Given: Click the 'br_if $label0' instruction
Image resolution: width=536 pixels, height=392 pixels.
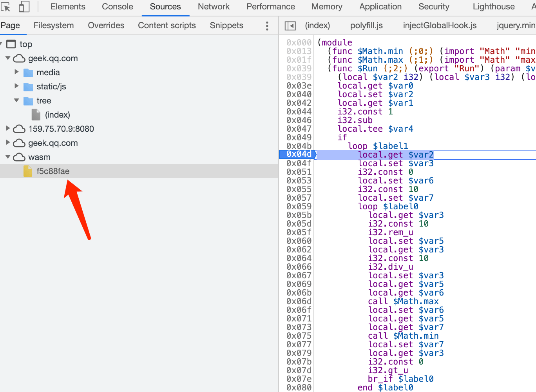Looking at the screenshot, I should pos(400,379).
